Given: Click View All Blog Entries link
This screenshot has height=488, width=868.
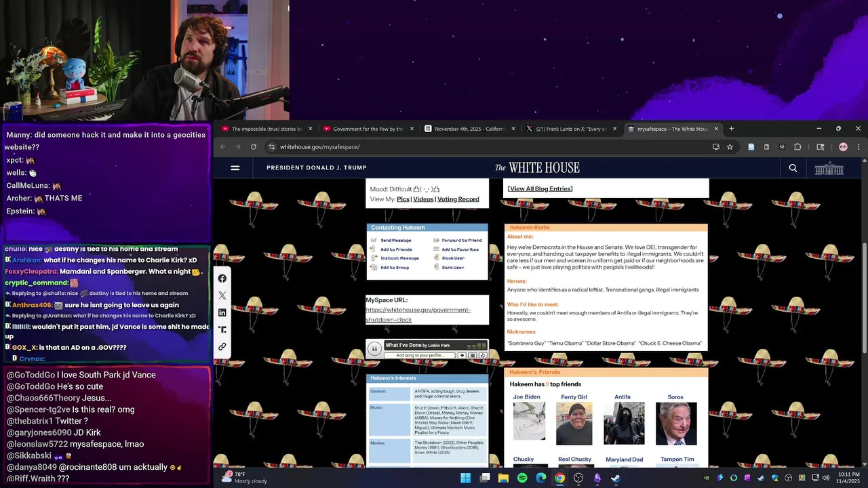Looking at the screenshot, I should click(540, 188).
